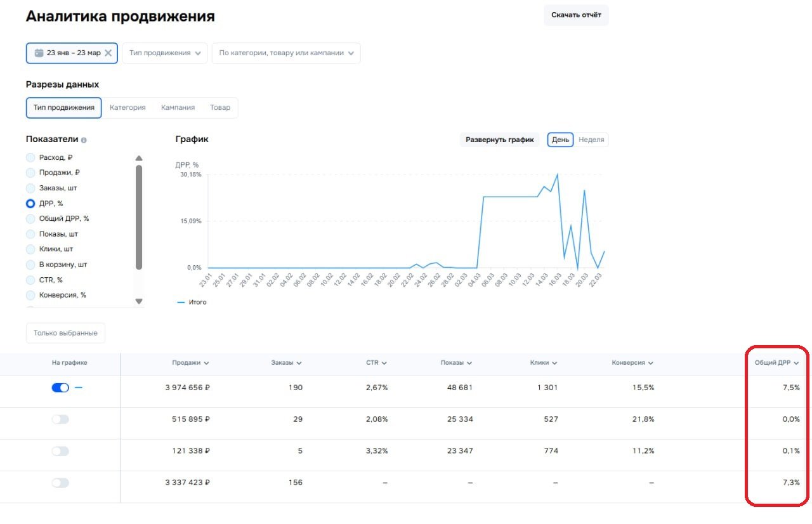
Task: Click the sort arrow next to Конверсия
Action: (650, 363)
